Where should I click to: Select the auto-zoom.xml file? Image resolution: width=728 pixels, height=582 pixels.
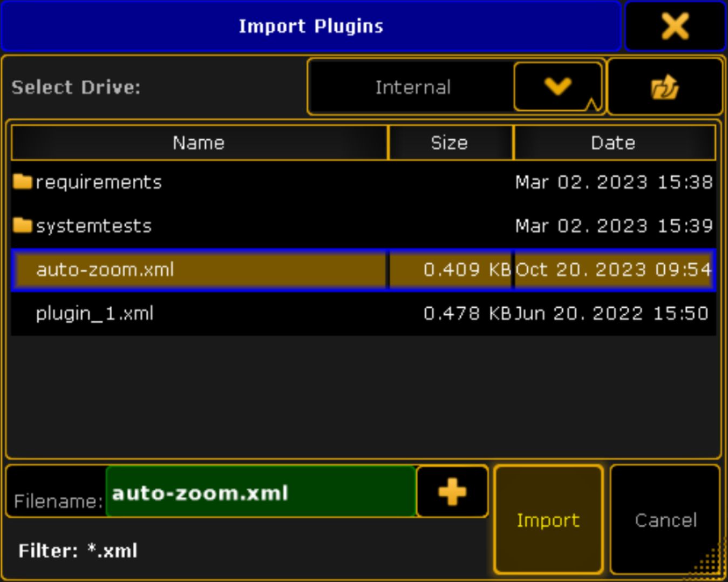point(105,270)
